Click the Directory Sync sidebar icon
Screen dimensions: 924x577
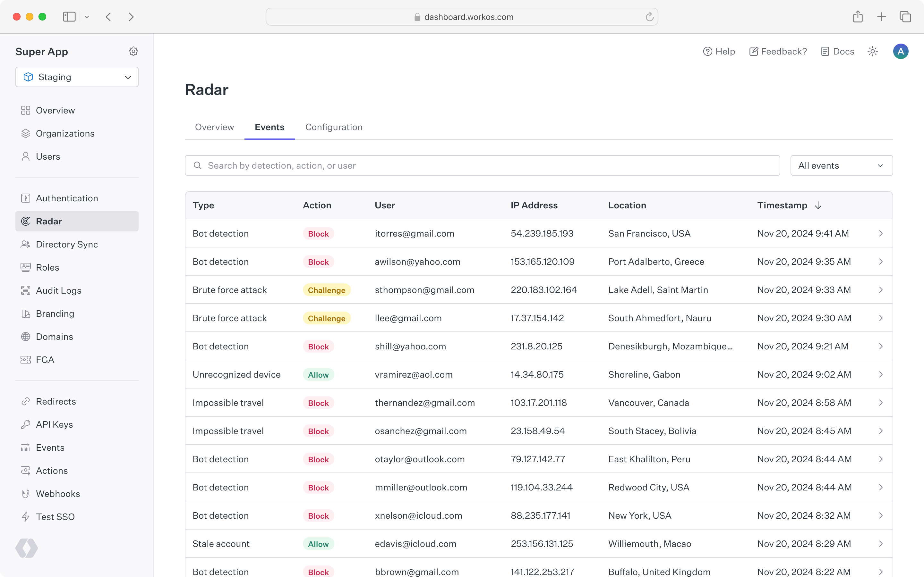click(x=26, y=244)
